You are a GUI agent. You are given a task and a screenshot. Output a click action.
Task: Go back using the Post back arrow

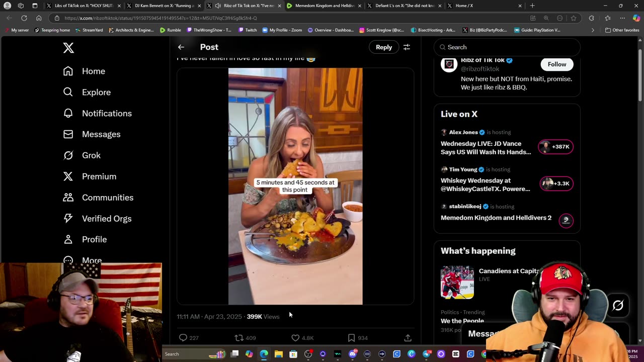coord(181,47)
